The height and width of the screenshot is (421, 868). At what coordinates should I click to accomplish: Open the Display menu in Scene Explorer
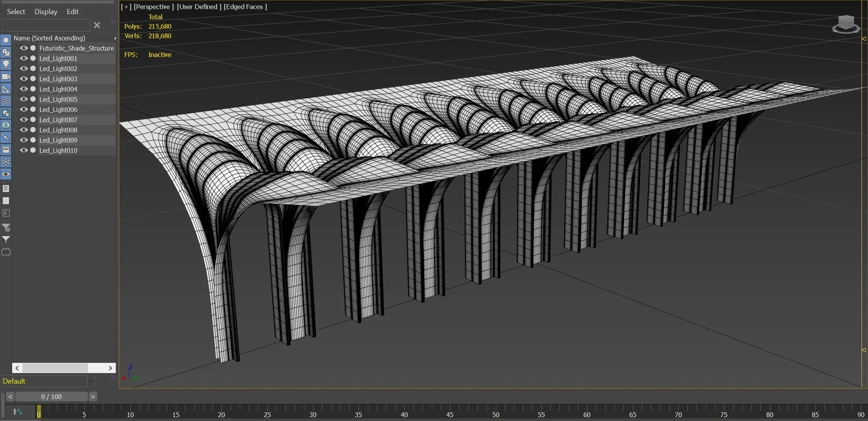pos(46,12)
